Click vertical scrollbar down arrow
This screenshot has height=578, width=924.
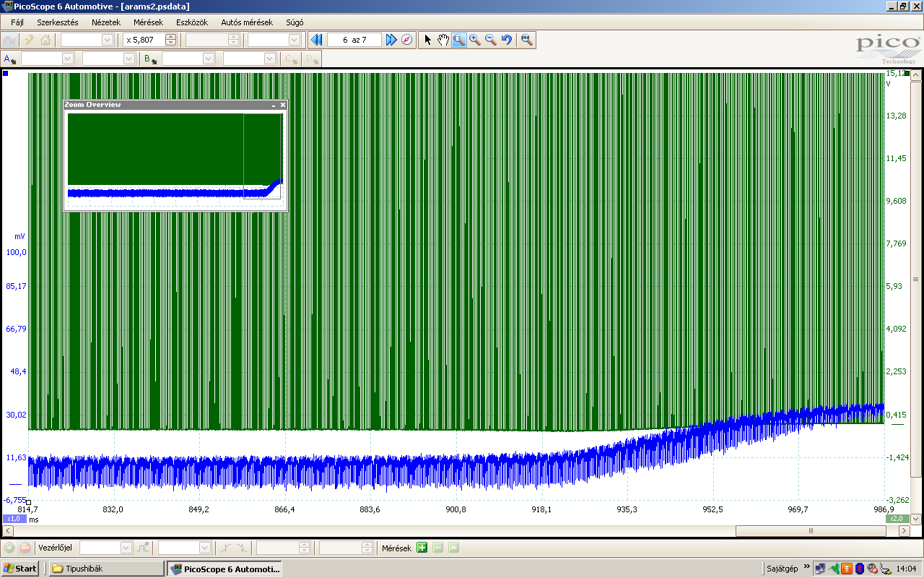(915, 518)
